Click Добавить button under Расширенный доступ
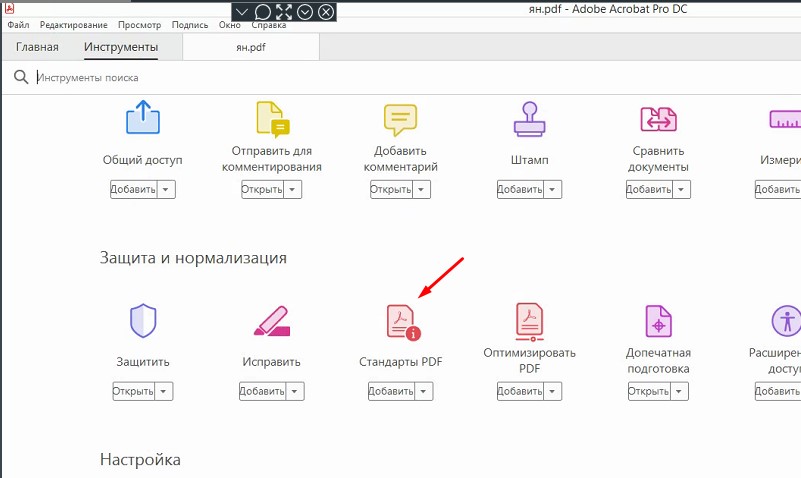This screenshot has height=478, width=801. click(778, 391)
